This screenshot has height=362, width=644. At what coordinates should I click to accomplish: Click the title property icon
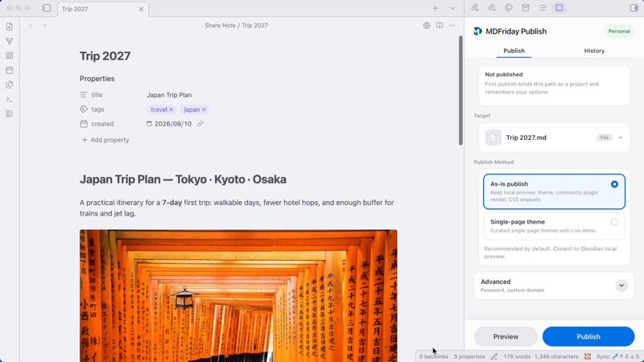point(84,95)
